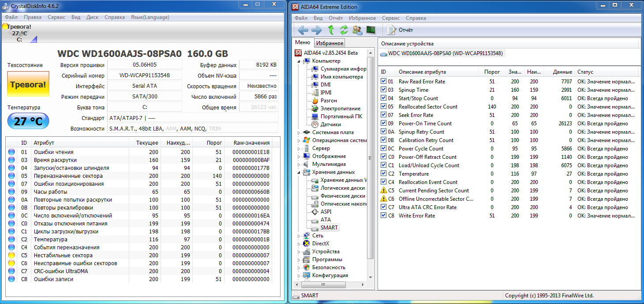Image resolution: width=644 pixels, height=304 pixels.
Task: Click the Отчёт report icon in AIDA64
Action: (x=391, y=30)
